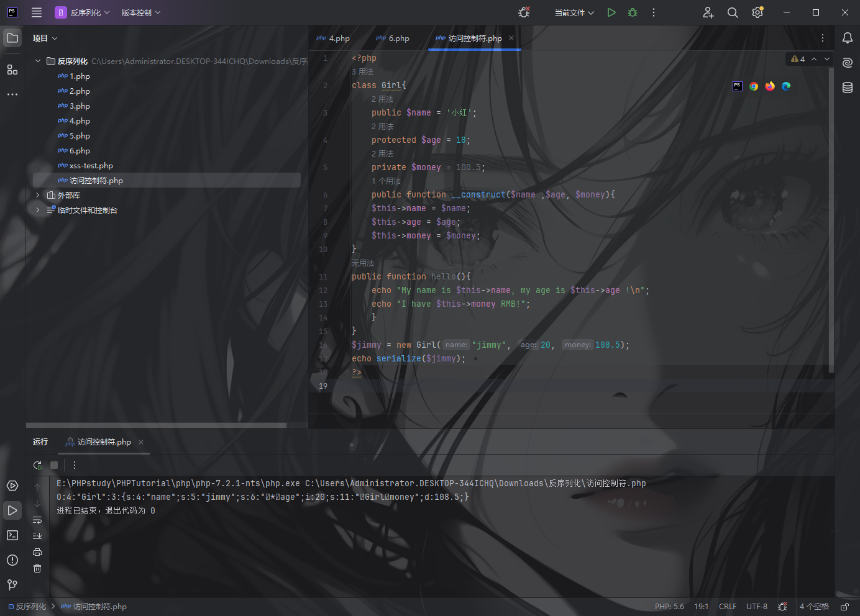Screen dimensions: 860x616
Task: Open more run actions menu
Action: pos(654,12)
